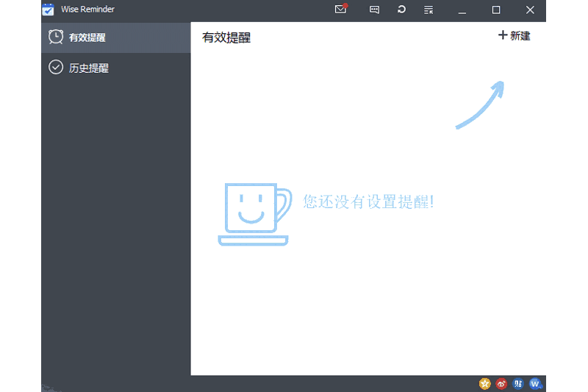Minimize the Wise Reminder window
588x392 pixels.
click(462, 10)
